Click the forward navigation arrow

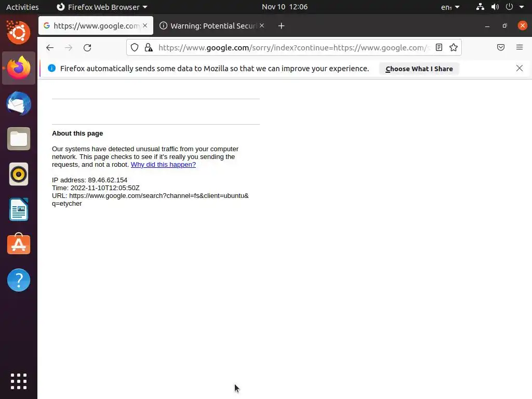point(69,47)
